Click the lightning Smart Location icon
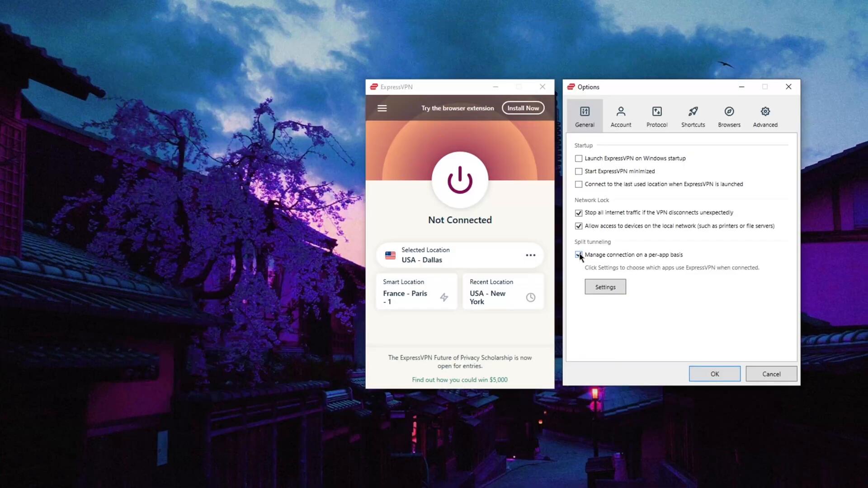This screenshot has height=488, width=868. click(x=444, y=297)
